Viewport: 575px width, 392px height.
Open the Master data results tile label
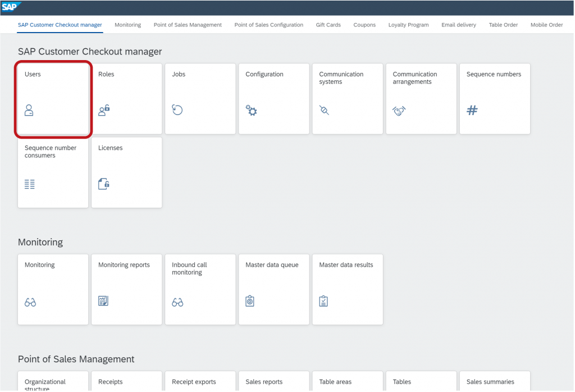[x=346, y=265]
